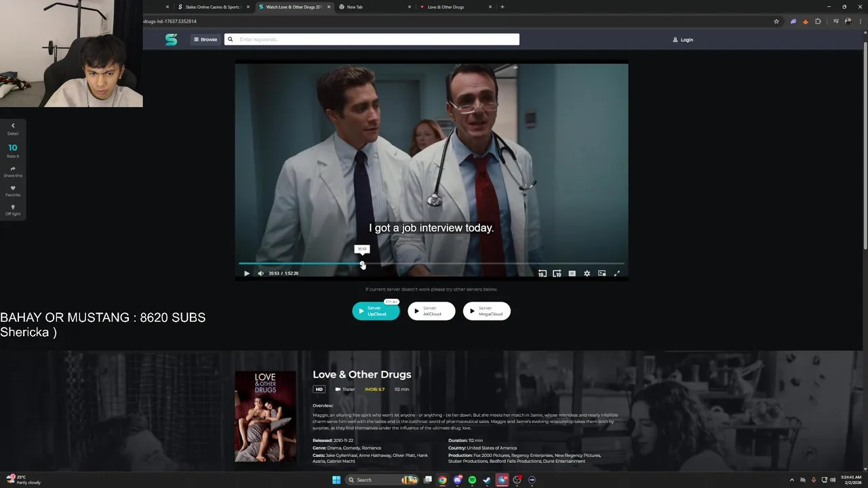Click the IMDB 6.7 rating
868x488 pixels.
pyautogui.click(x=374, y=389)
